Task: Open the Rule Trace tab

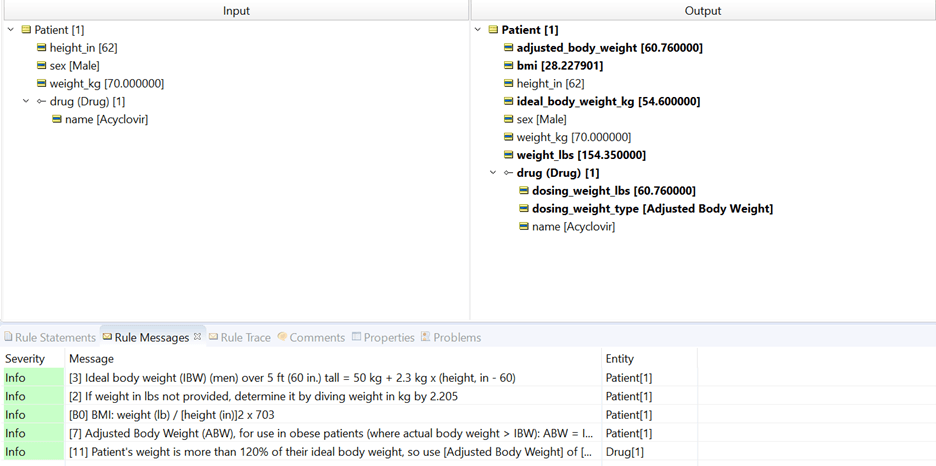Action: click(240, 338)
